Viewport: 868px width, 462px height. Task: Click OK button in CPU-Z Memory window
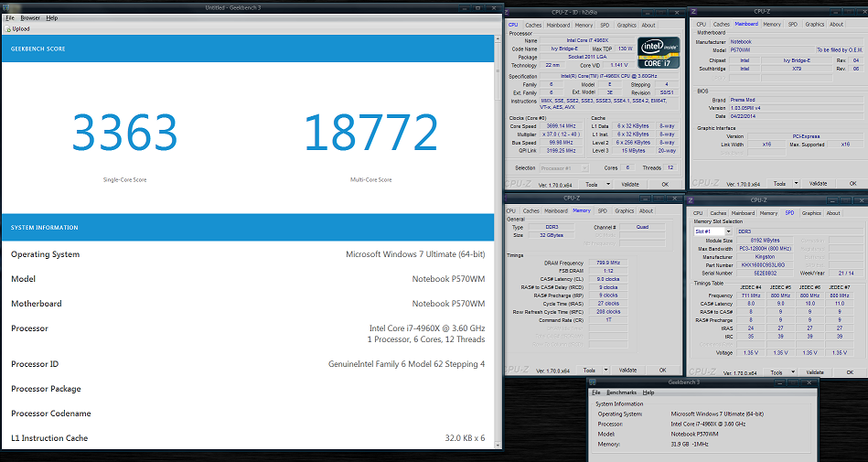click(662, 370)
